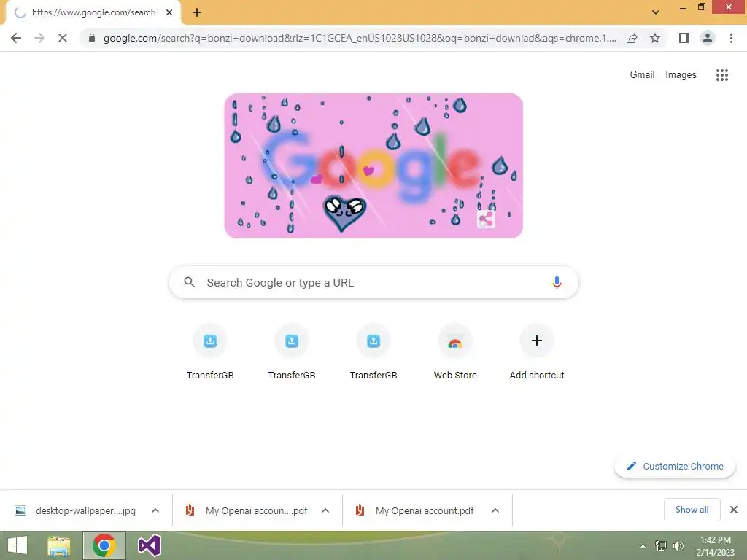Open File Explorer from the taskbar

tap(59, 545)
